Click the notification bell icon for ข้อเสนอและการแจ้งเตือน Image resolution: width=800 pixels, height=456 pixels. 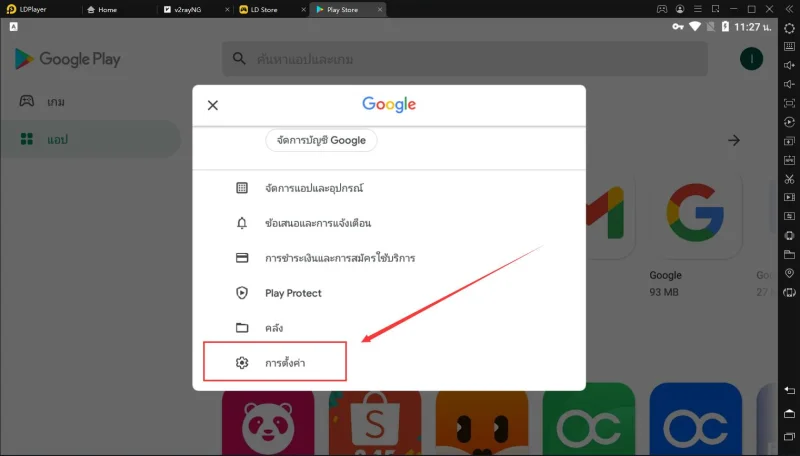[242, 223]
